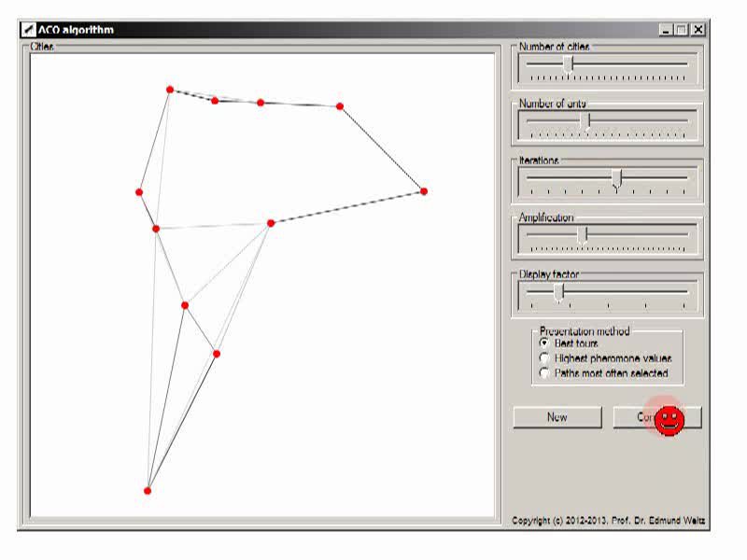Click the Display factor label
Screen dimensions: 747x560
pyautogui.click(x=549, y=274)
